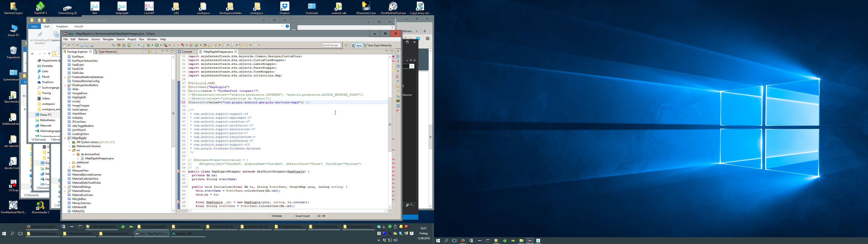Image resolution: width=868 pixels, height=244 pixels.
Task: Toggle Link with Editor in Package Explorer
Action: click(149, 52)
